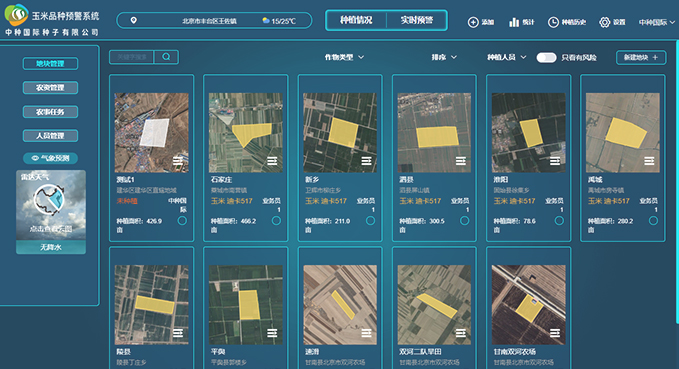The image size is (679, 369).
Task: Open the 泗县 satellite thumbnail
Action: pos(434,133)
